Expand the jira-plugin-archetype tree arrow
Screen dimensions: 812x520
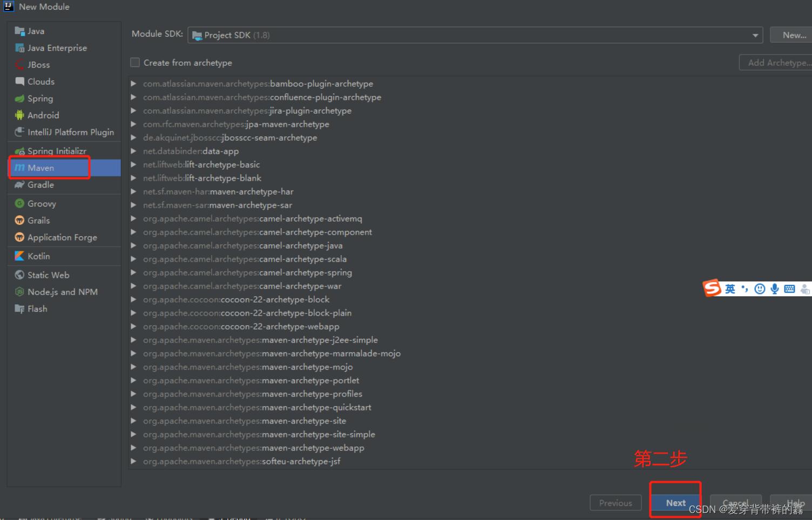click(x=133, y=111)
